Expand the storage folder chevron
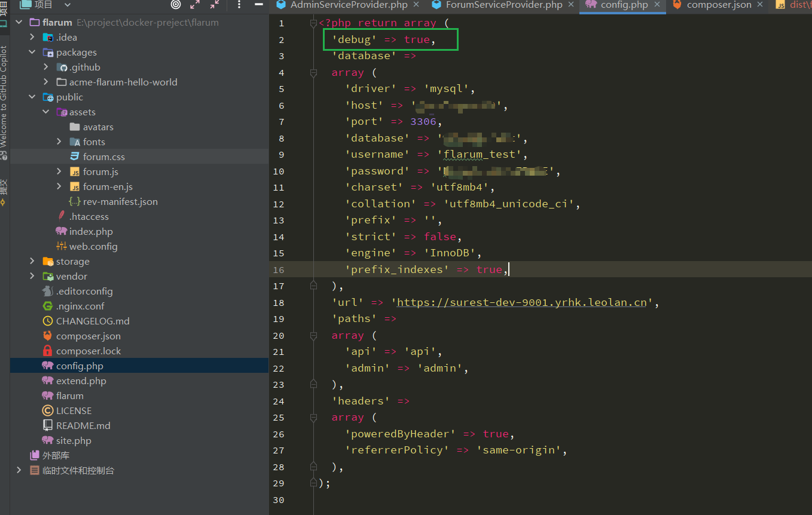Screen dimensions: 812x515 point(32,261)
